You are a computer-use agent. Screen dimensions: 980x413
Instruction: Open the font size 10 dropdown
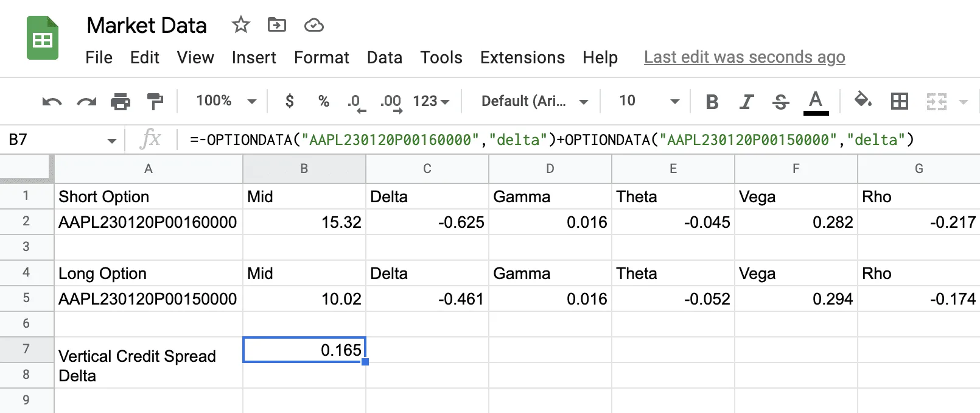point(648,101)
